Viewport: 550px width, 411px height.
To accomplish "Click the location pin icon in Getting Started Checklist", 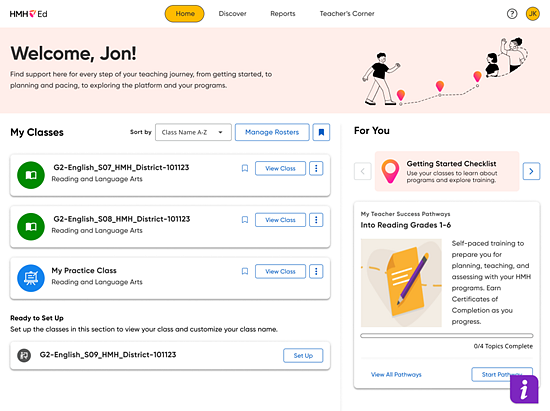I will pyautogui.click(x=390, y=171).
